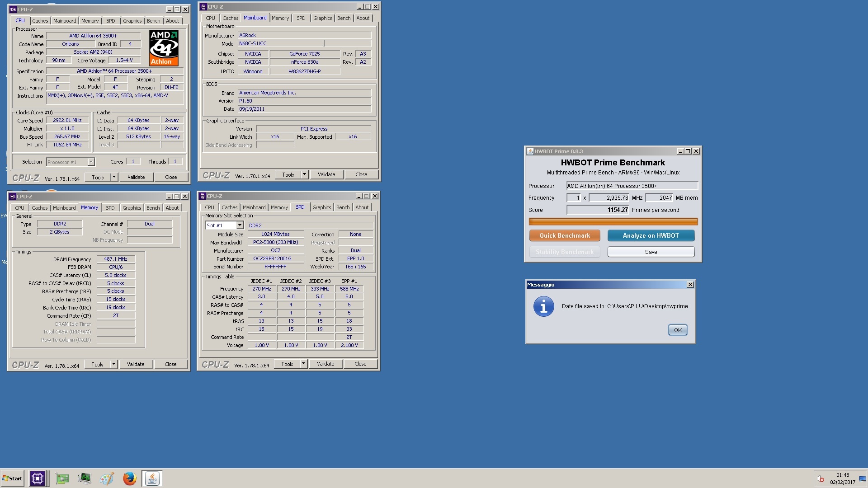Open the Windows Start button
Image resolution: width=868 pixels, height=488 pixels.
12,479
